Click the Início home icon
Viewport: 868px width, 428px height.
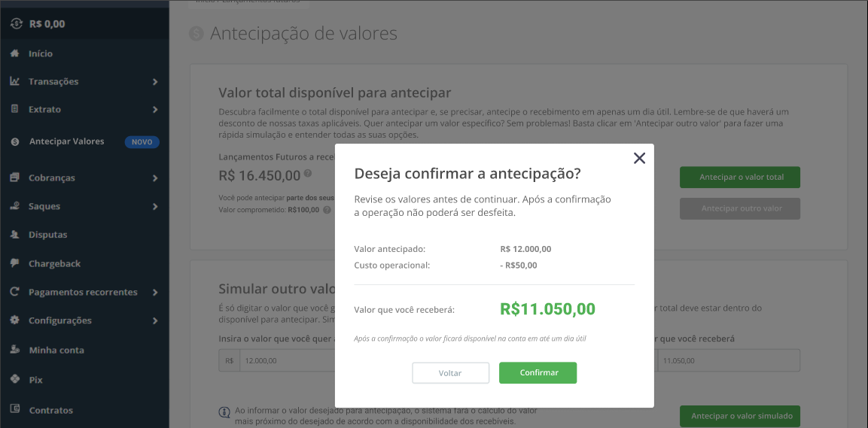pos(15,53)
